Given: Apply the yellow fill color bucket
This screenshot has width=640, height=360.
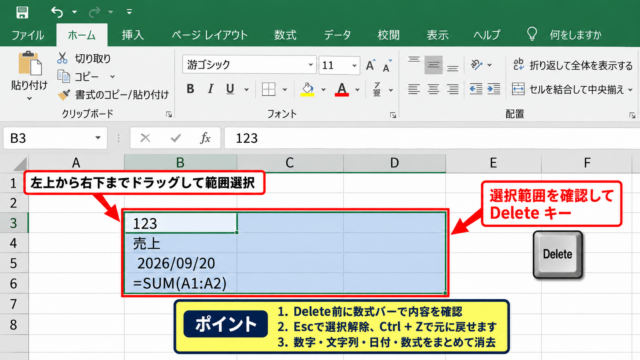Looking at the screenshot, I should click(307, 89).
